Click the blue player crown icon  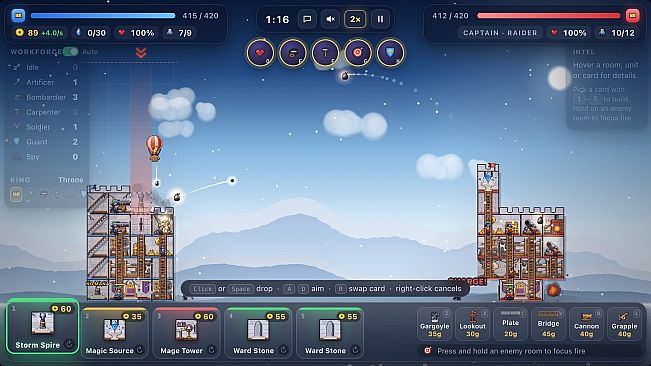tap(18, 16)
